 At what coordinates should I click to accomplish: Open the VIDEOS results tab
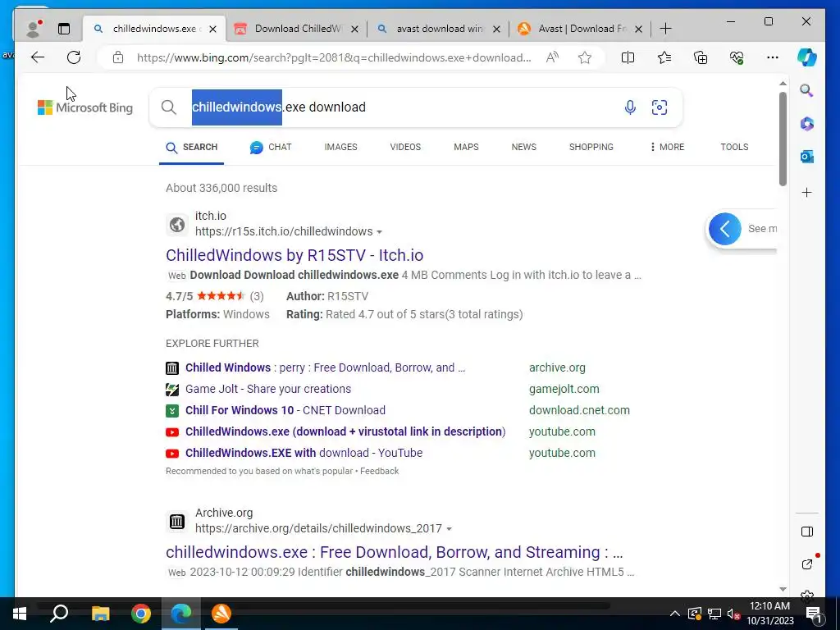pyautogui.click(x=405, y=147)
